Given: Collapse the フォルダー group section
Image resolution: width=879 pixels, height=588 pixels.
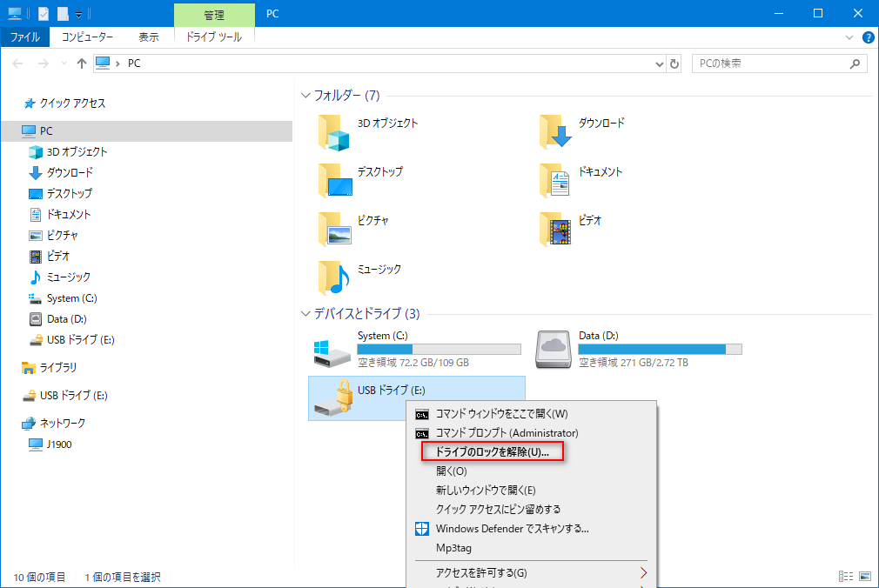Looking at the screenshot, I should tap(305, 96).
